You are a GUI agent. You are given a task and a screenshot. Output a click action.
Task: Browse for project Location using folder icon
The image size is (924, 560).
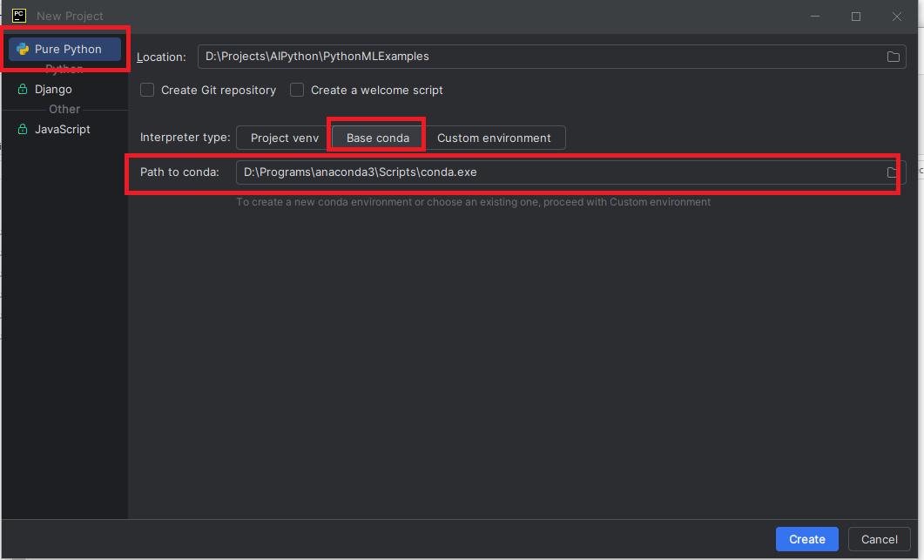[x=893, y=57]
